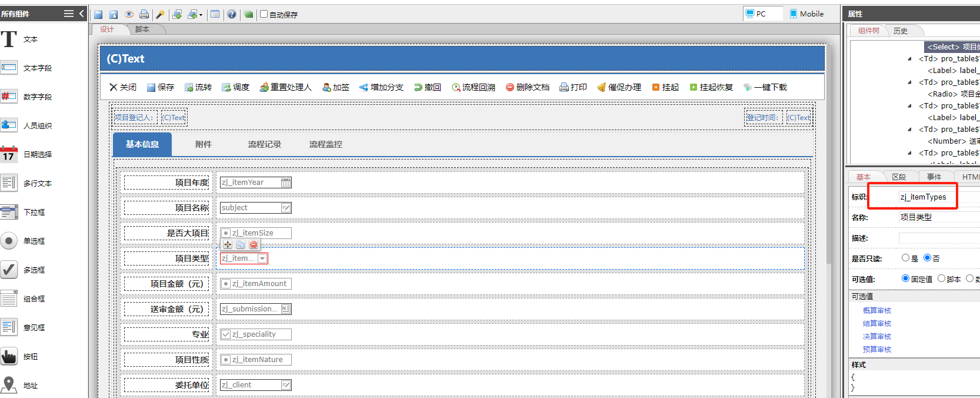The width and height of the screenshot is (980, 398).
Task: Open the zj_client field selector
Action: click(286, 385)
